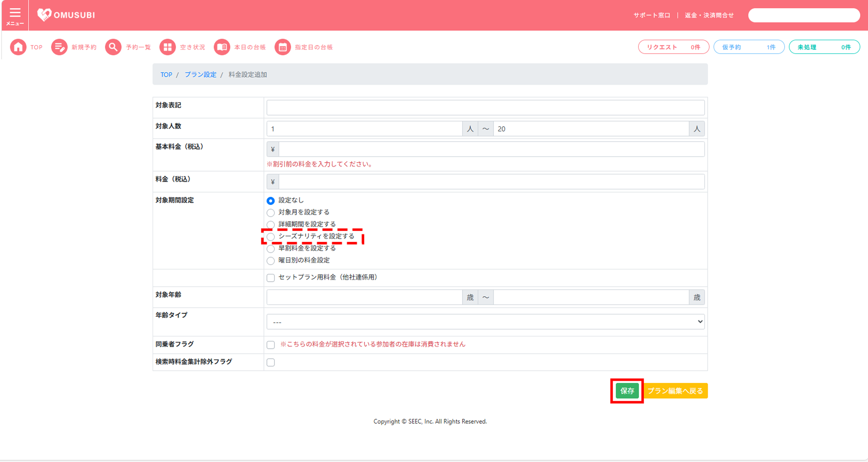Click the 本日の台帳 book icon
This screenshot has width=868, height=462.
point(222,47)
